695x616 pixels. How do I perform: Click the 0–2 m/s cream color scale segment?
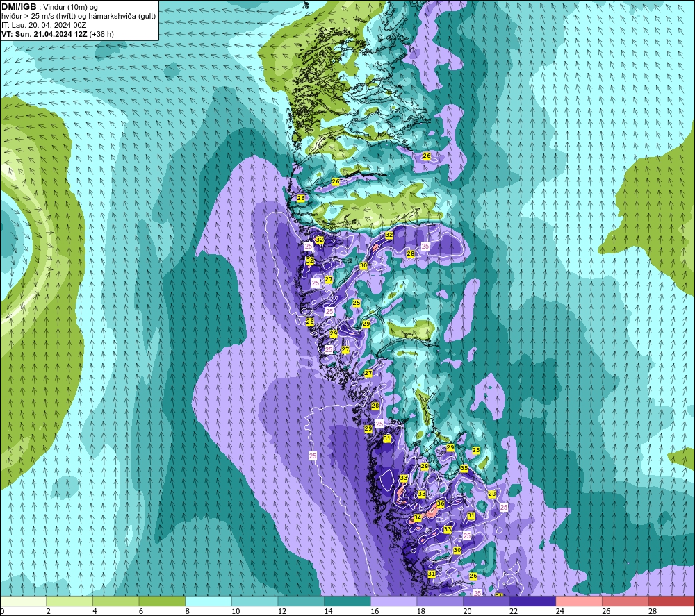pos(23,601)
